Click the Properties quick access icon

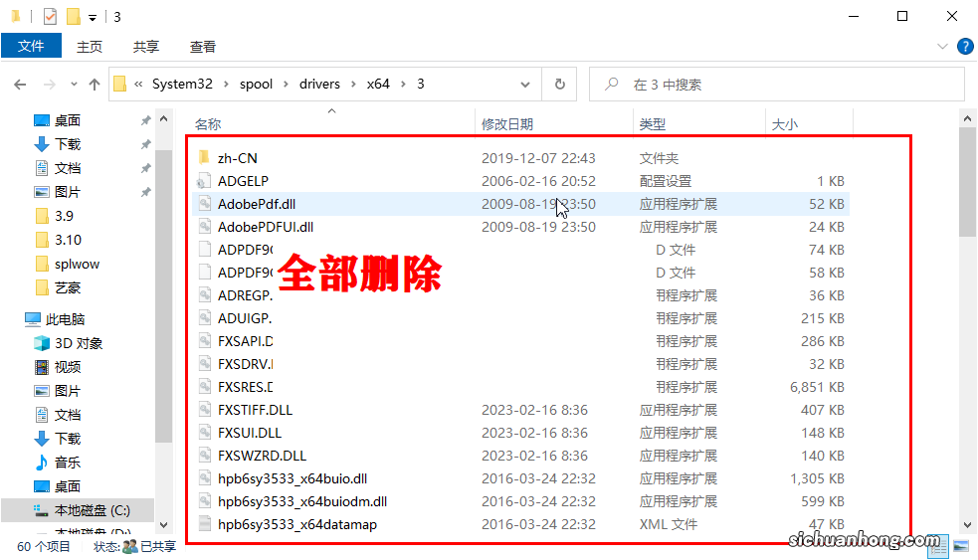[x=50, y=16]
